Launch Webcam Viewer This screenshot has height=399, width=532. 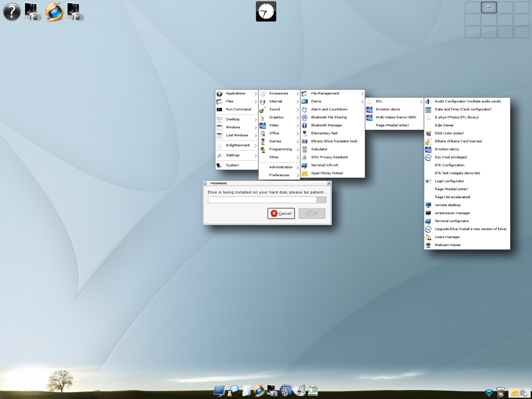point(467,245)
